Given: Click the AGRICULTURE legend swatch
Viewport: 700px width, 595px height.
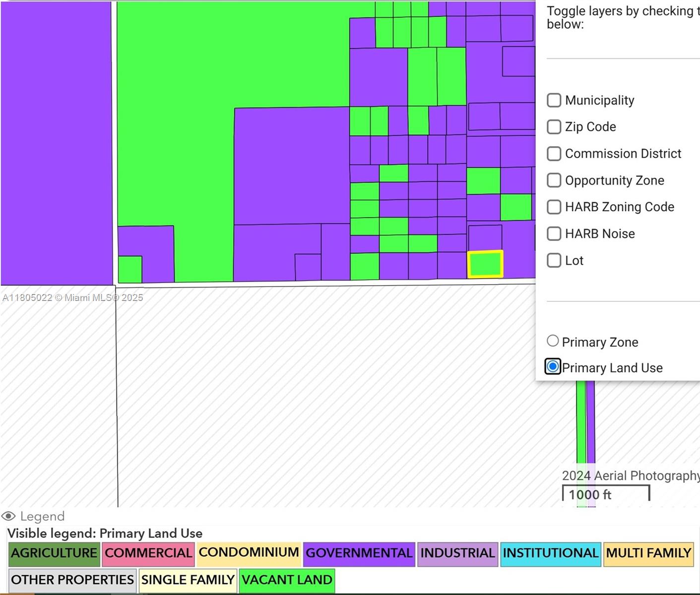Looking at the screenshot, I should (x=54, y=553).
